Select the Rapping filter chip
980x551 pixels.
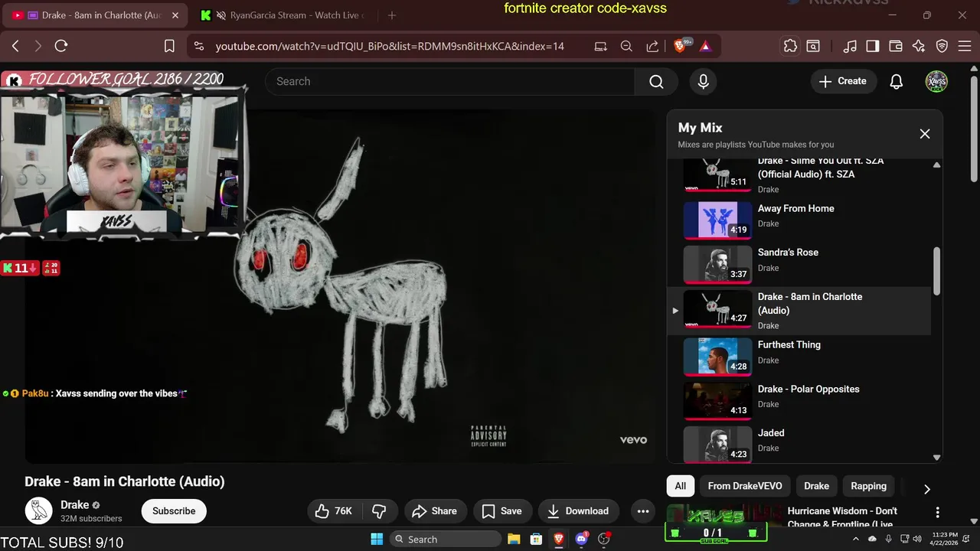pyautogui.click(x=868, y=486)
